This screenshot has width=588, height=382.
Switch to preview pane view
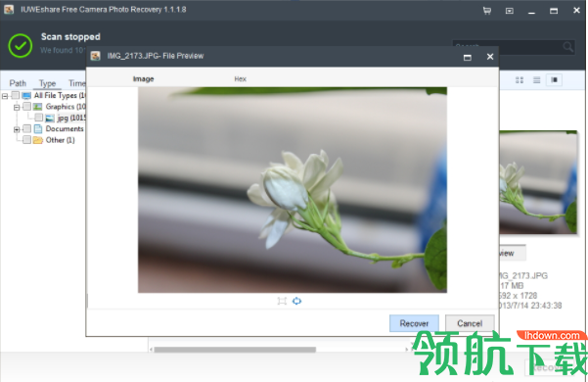[554, 80]
